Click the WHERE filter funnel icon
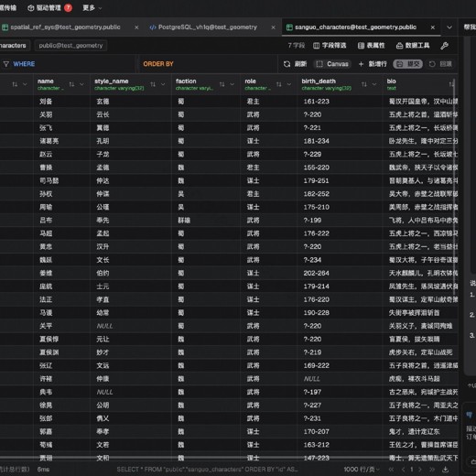 click(6, 64)
